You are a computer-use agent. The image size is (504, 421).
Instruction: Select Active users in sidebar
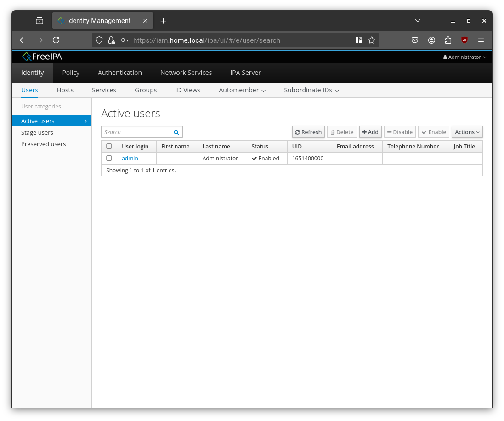52,121
